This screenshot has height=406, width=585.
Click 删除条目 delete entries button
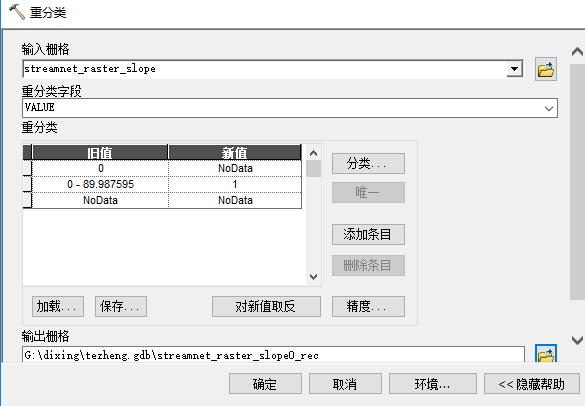coord(368,265)
